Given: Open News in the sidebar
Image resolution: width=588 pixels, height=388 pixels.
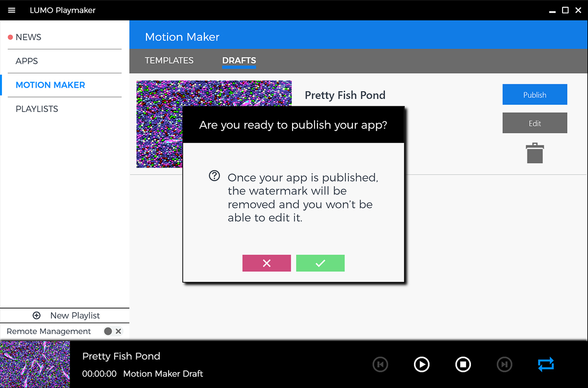Looking at the screenshot, I should coord(28,37).
